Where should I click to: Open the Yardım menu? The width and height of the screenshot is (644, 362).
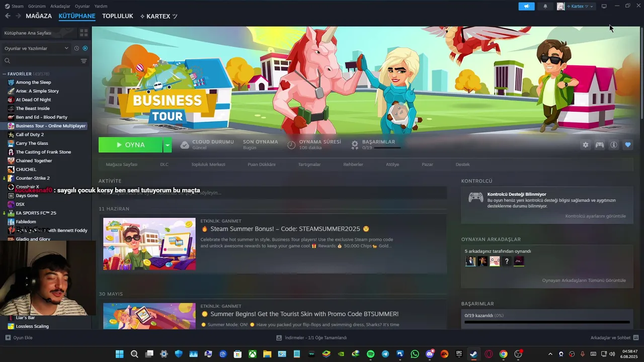(x=101, y=6)
